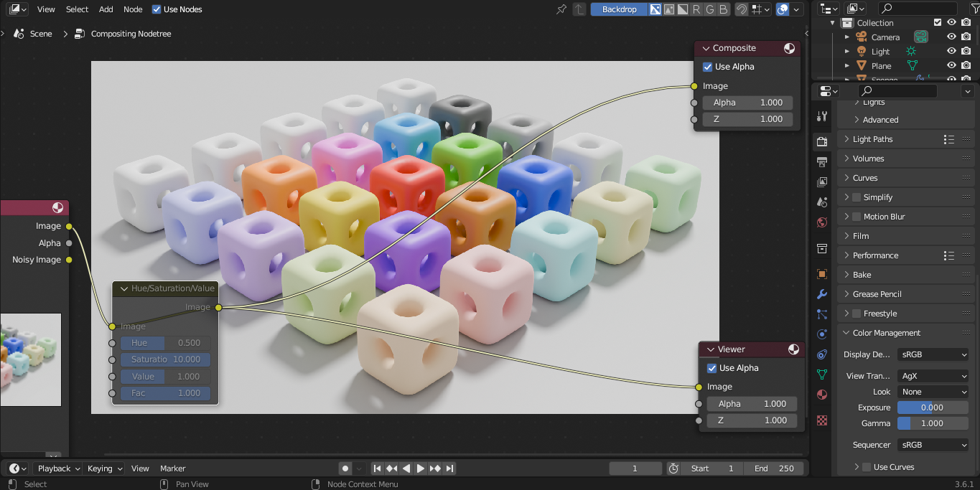Open the Select menu
The height and width of the screenshot is (490, 980).
pyautogui.click(x=77, y=9)
